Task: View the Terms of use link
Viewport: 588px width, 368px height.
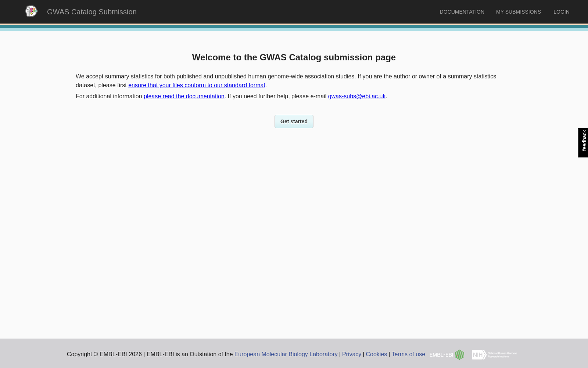Action: click(x=408, y=354)
